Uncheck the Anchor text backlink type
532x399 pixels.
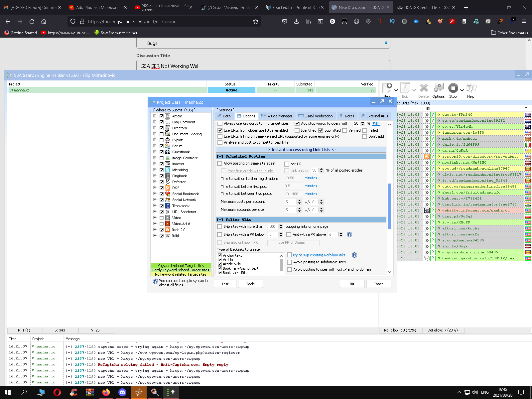[x=220, y=255]
